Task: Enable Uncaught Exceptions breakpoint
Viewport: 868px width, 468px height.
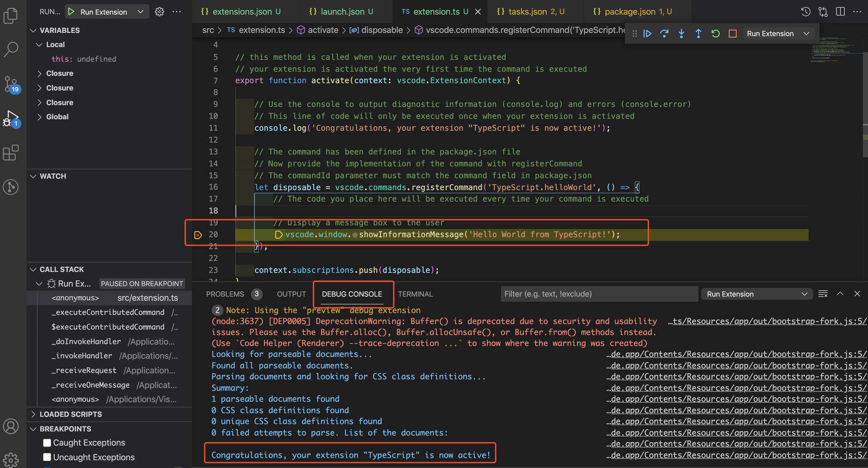Action: (x=47, y=458)
